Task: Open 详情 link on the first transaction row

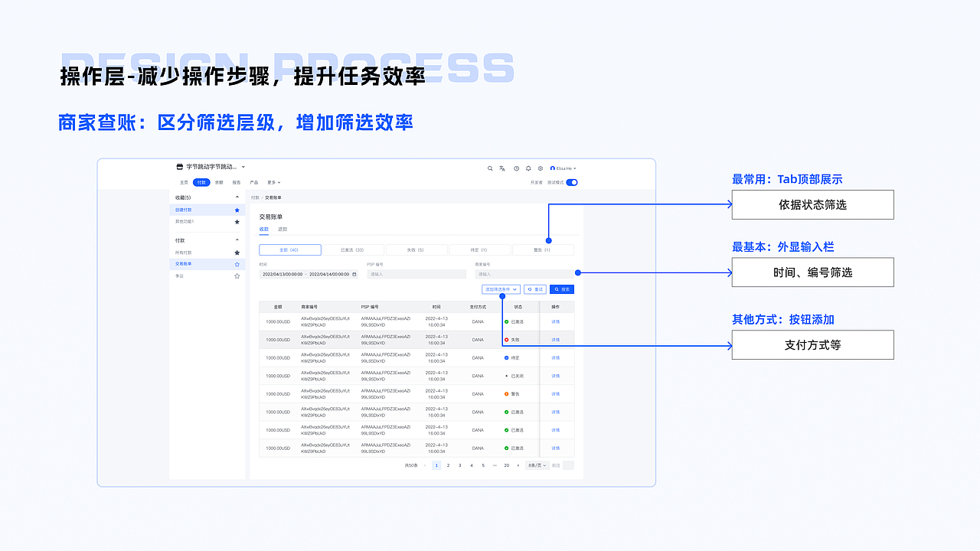Action: [x=556, y=321]
